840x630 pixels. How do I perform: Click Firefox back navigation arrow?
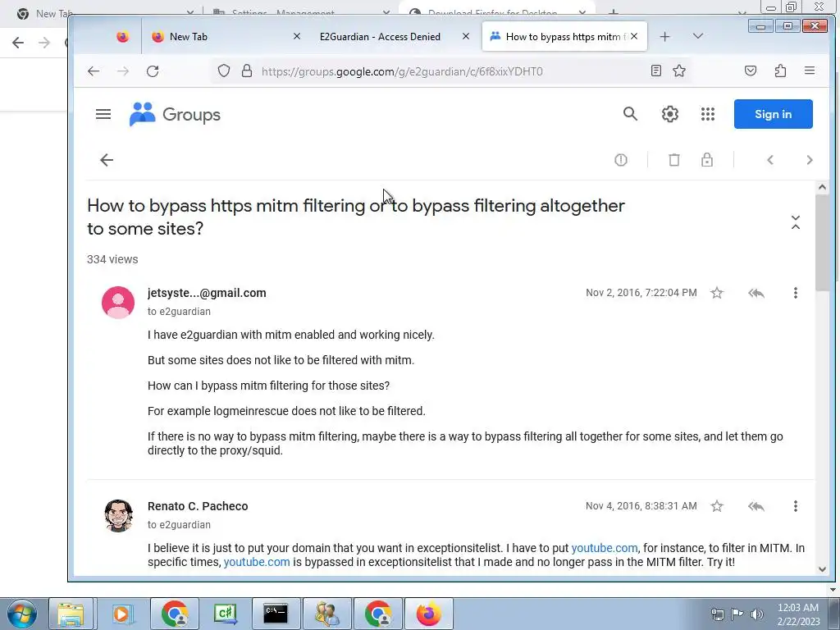[94, 71]
